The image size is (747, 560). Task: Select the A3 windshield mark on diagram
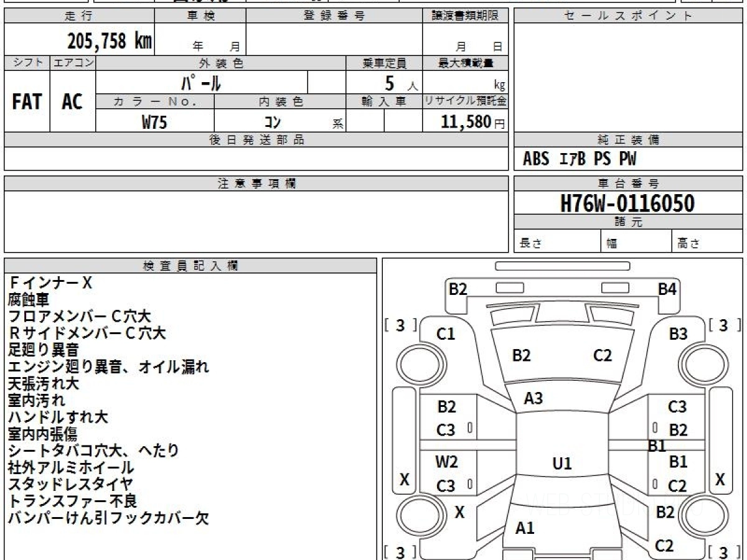click(x=533, y=398)
